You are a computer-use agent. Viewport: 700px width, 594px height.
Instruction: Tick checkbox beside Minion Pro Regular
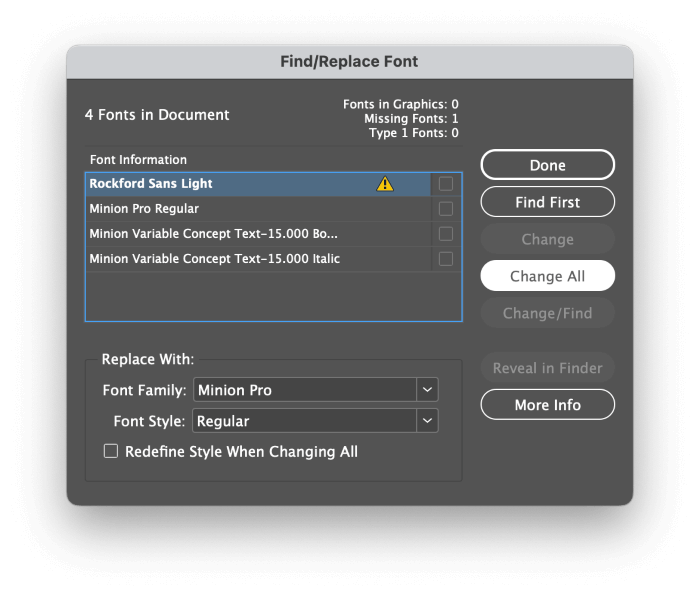click(x=446, y=209)
